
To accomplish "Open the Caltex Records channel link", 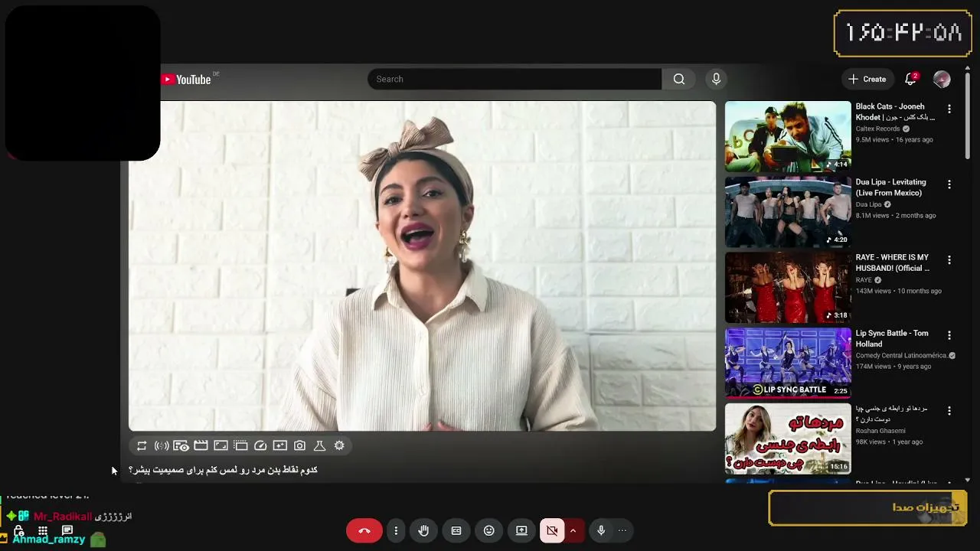I will pyautogui.click(x=877, y=129).
